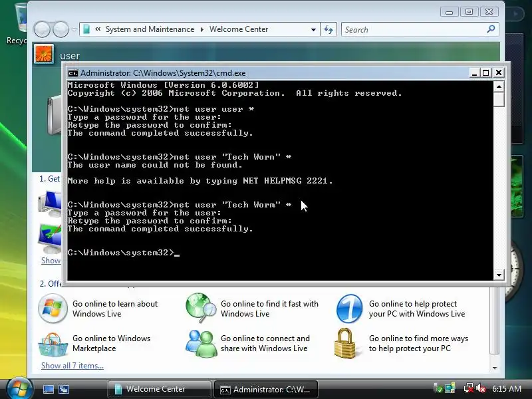This screenshot has height=399, width=532.
Task: Select Welcome Center breadcrumb segment
Action: pos(239,29)
